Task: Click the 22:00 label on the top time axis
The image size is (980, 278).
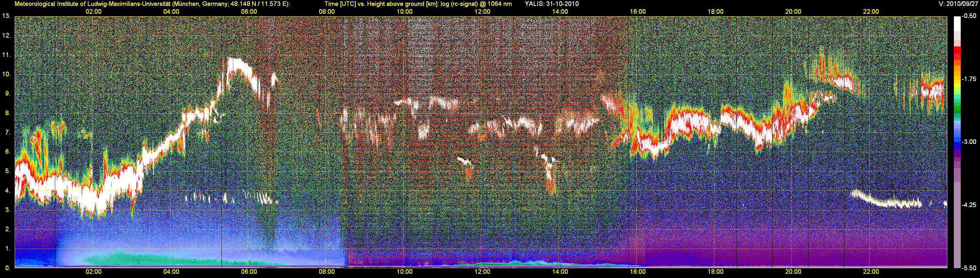Action: (871, 12)
